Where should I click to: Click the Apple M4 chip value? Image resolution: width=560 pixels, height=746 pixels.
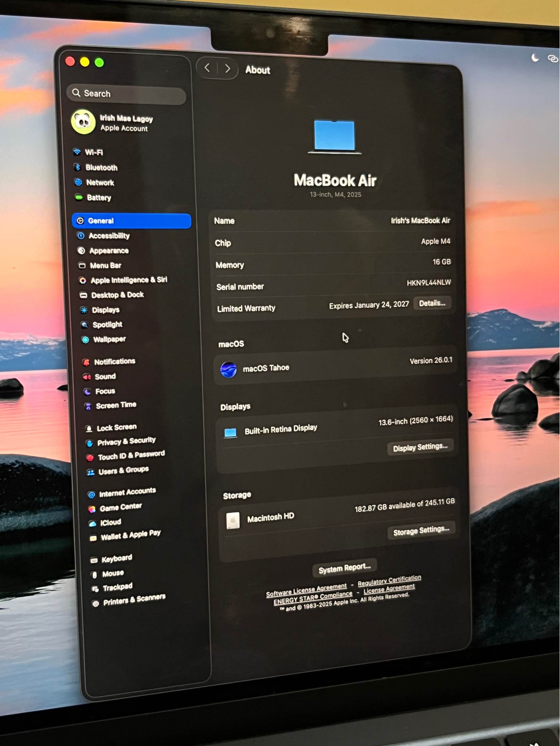[x=436, y=242]
